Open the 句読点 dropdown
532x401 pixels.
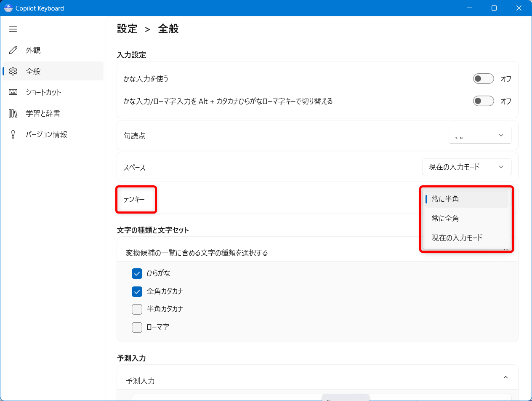(480, 135)
